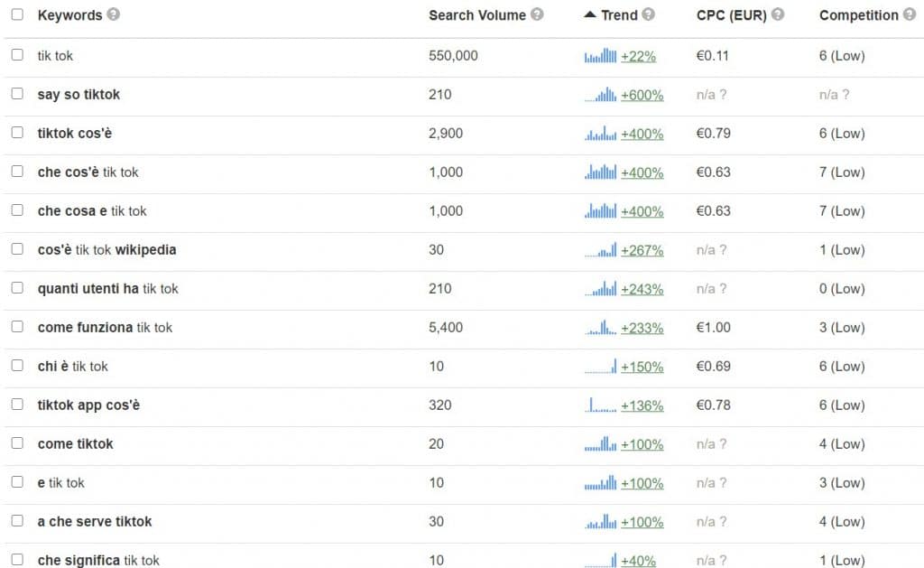
Task: Sort by Keywords column header
Action: tap(69, 14)
